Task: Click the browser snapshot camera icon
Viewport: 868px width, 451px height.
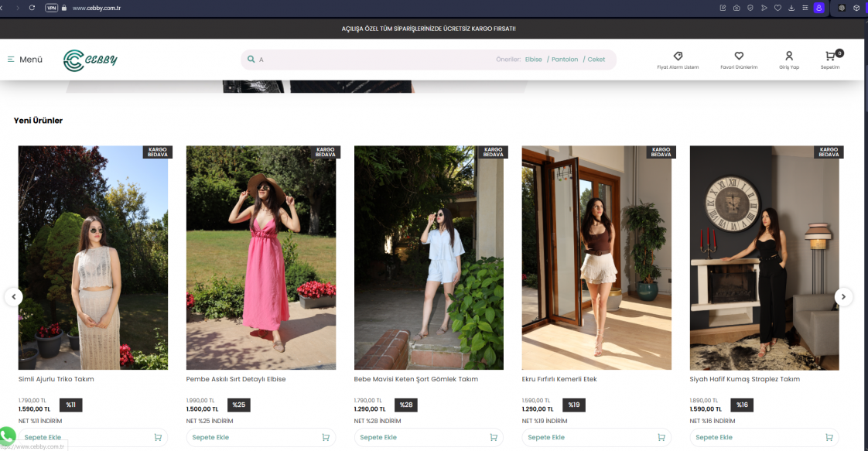Action: pyautogui.click(x=736, y=8)
